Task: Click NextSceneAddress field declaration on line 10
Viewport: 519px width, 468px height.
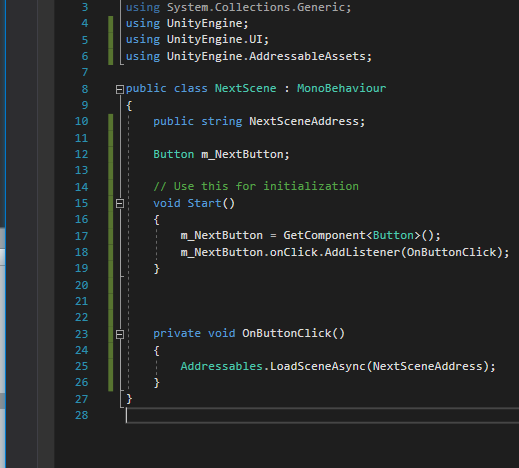Action: (x=303, y=121)
